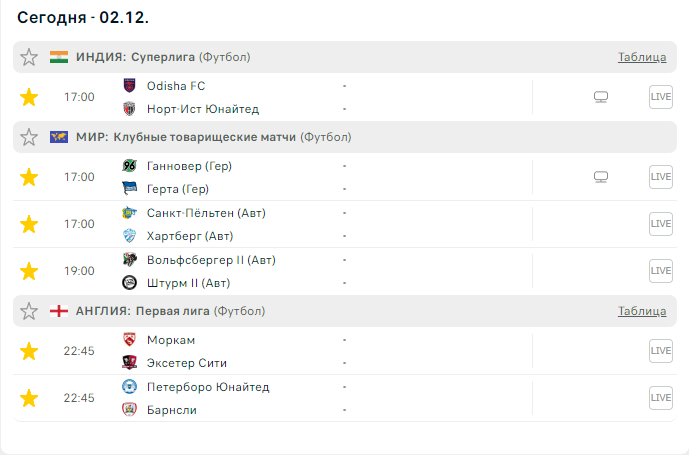Toggle favorite star for India Суперлига league

coord(30,57)
